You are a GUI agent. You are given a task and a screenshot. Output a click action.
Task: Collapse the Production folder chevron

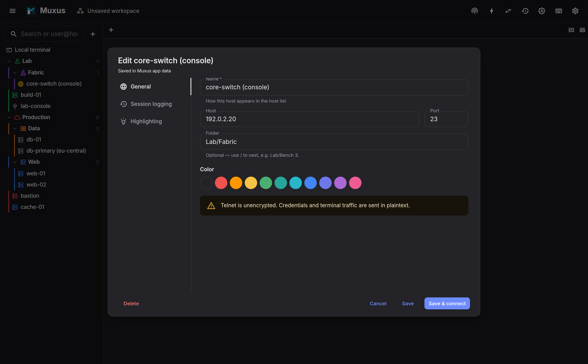pyautogui.click(x=9, y=117)
